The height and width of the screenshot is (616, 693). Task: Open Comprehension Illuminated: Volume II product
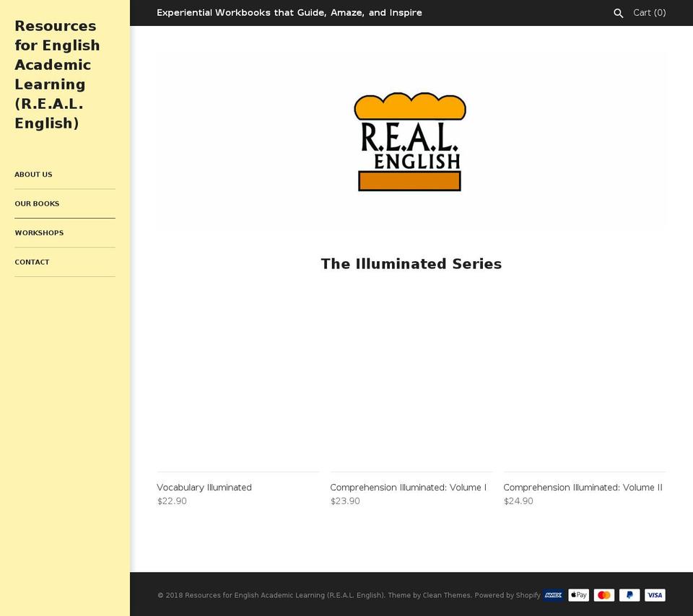[x=583, y=488]
